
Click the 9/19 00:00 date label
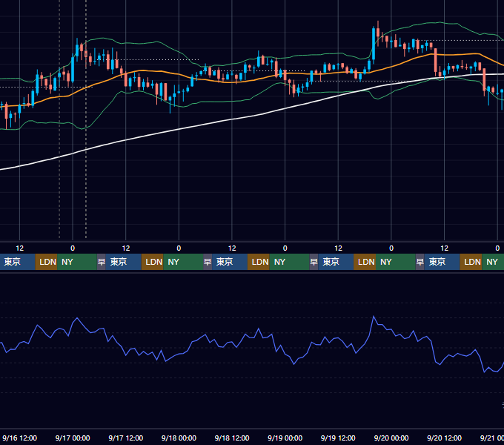pos(285,438)
